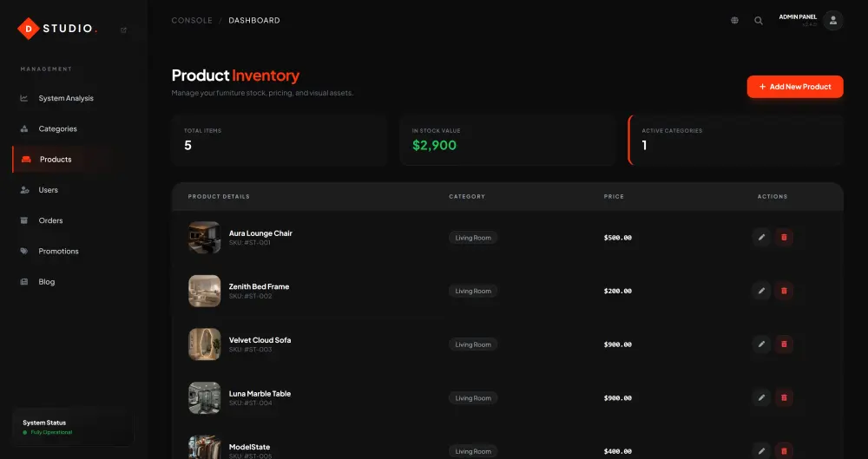Click SKU #ST-001 text
This screenshot has width=868, height=459.
point(250,242)
